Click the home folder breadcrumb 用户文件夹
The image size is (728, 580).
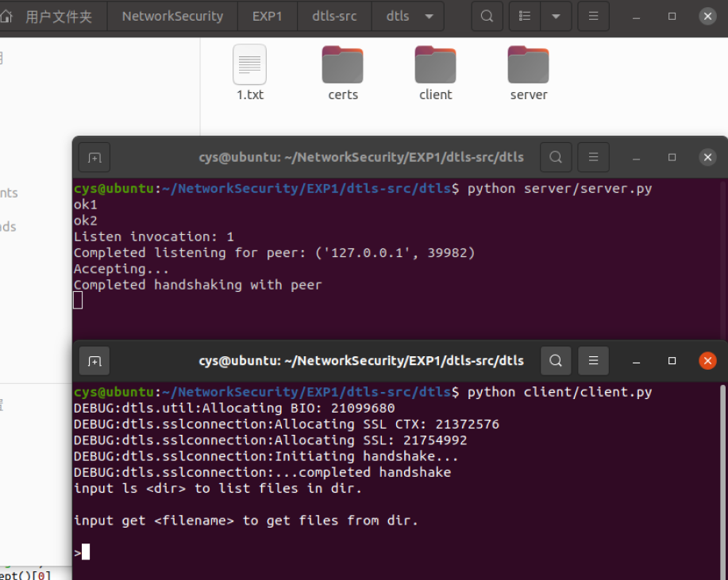tap(52, 16)
